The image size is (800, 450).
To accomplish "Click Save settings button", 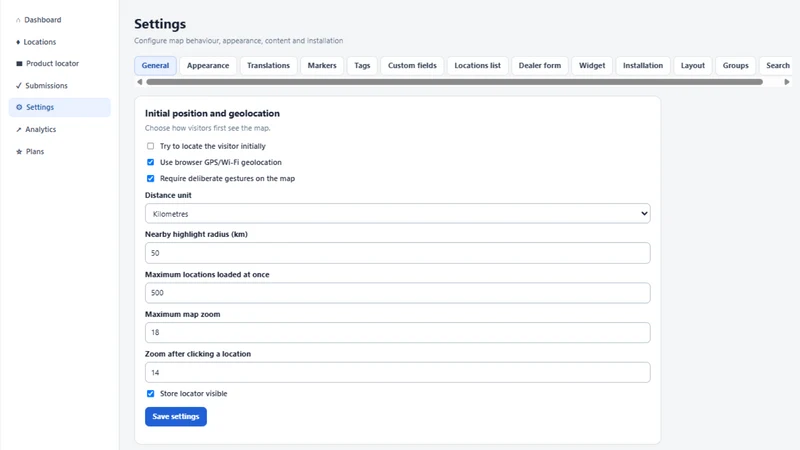I will coord(176,416).
